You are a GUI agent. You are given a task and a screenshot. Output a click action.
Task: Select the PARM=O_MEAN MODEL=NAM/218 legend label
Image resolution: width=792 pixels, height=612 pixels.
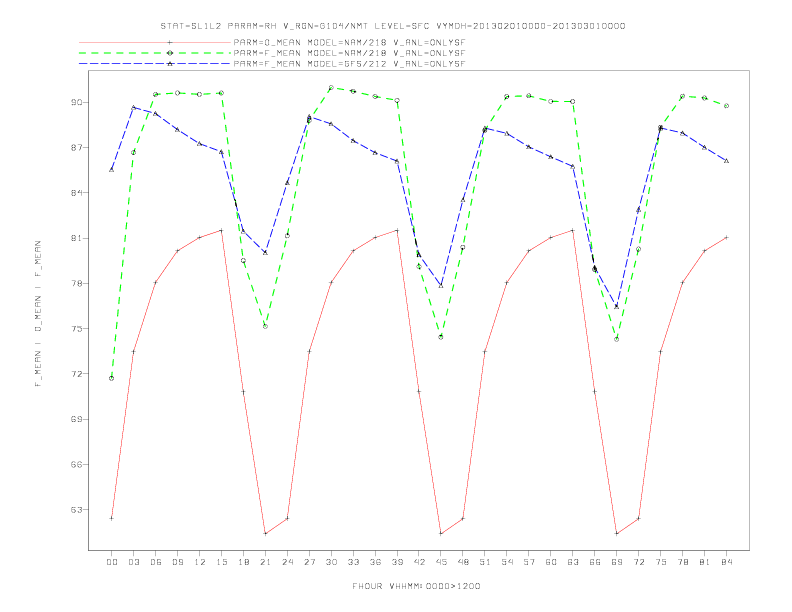(x=350, y=42)
